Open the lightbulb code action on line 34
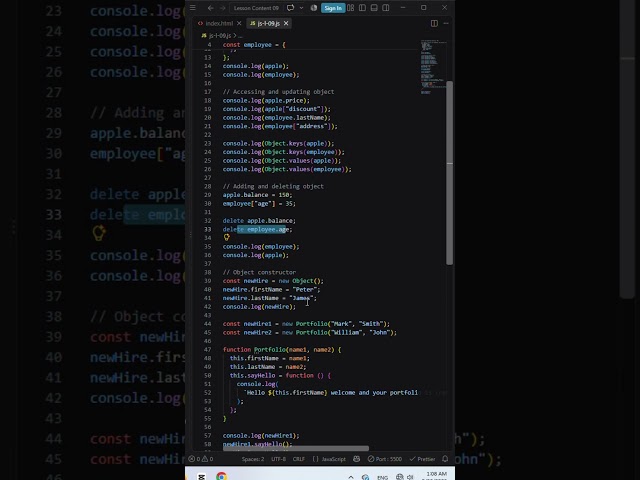Screen dimensions: 640x480 (x=227, y=238)
